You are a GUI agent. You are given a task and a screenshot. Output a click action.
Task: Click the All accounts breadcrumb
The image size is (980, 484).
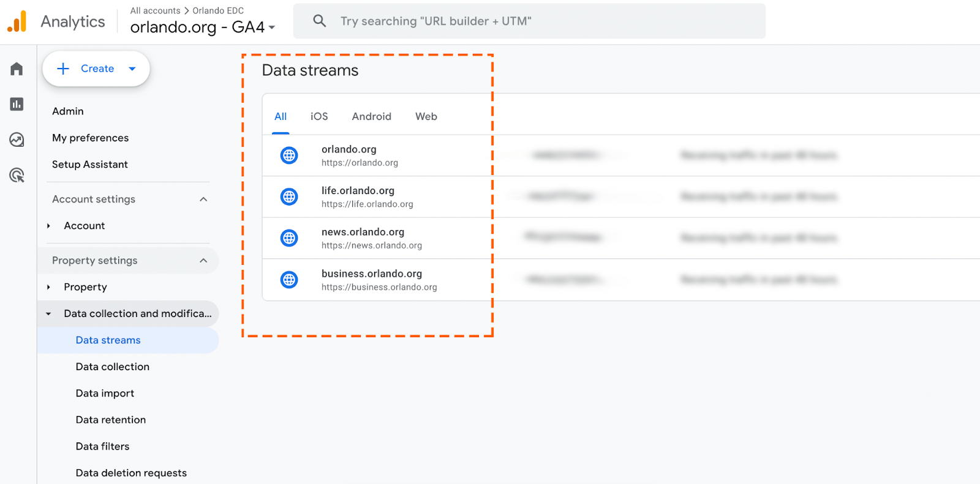[155, 10]
